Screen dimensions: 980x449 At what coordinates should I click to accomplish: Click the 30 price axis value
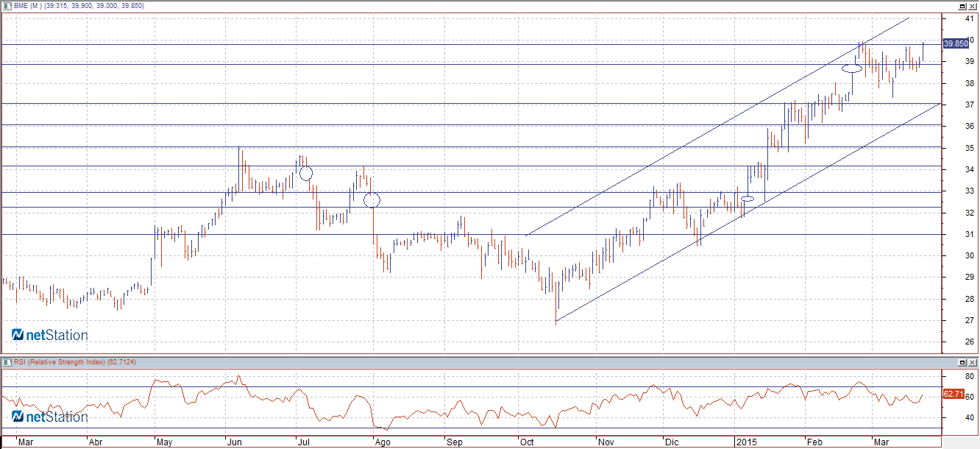tap(970, 255)
